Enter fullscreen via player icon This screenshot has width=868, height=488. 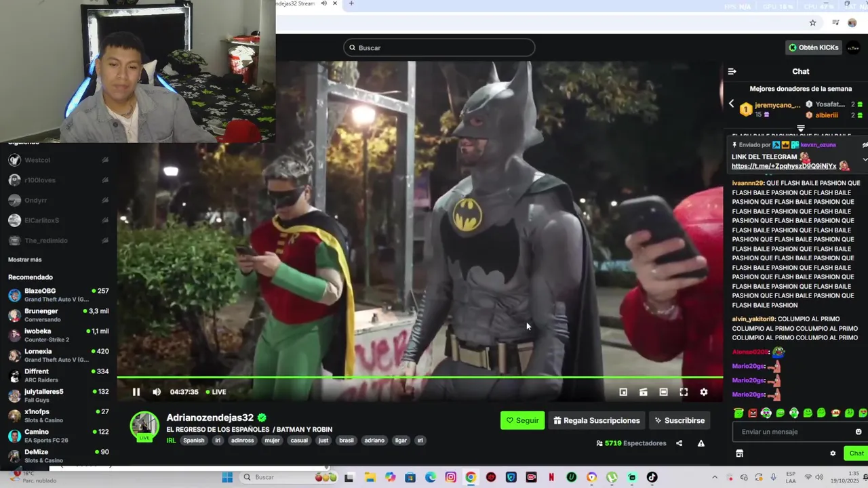(684, 392)
